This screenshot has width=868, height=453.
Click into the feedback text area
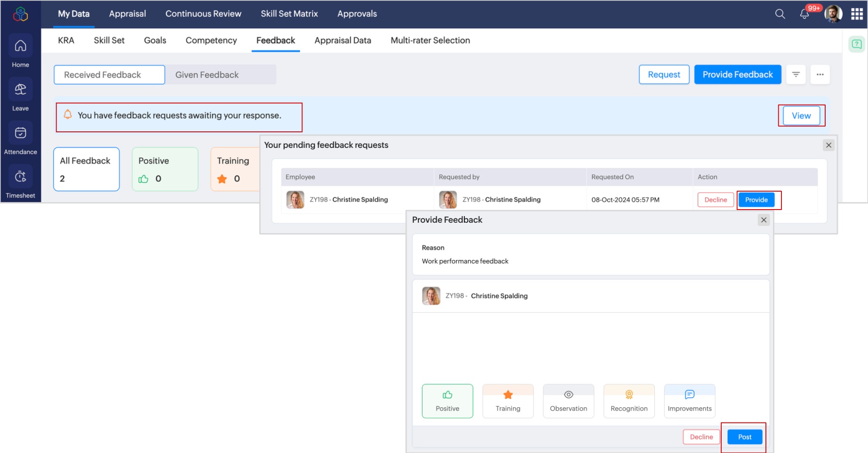pos(590,346)
